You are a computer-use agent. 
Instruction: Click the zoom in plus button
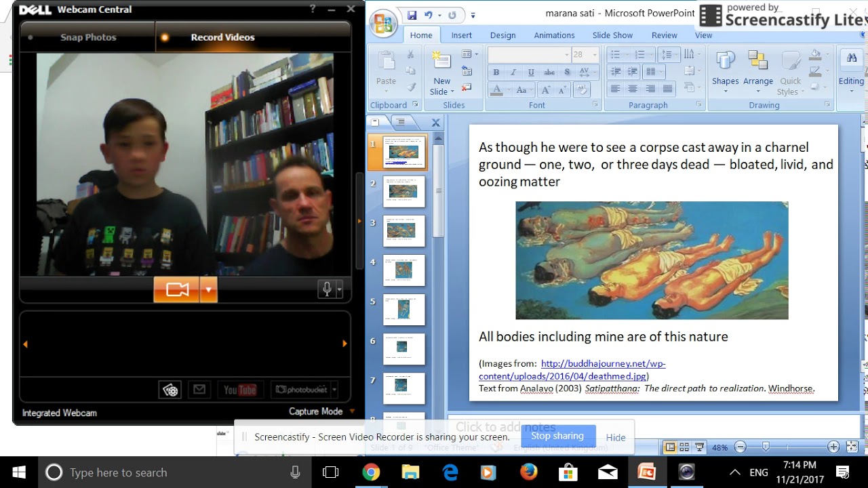click(833, 447)
